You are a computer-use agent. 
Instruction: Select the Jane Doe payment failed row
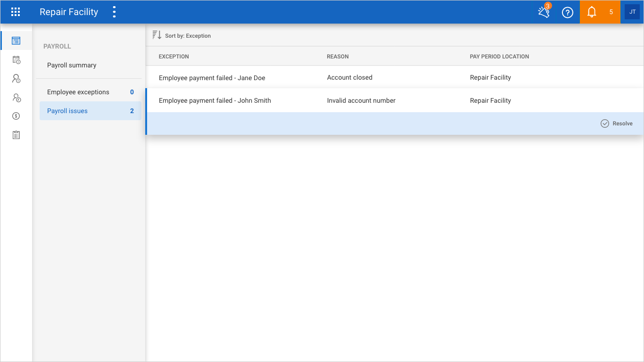pos(395,77)
